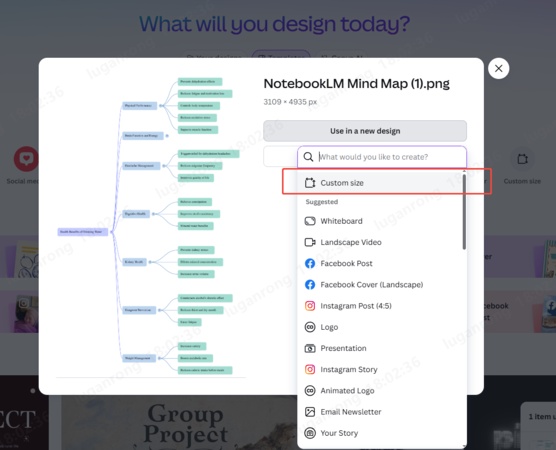556x450 pixels.
Task: Click the Facebook Cover (Landscape) logo icon
Action: click(310, 284)
